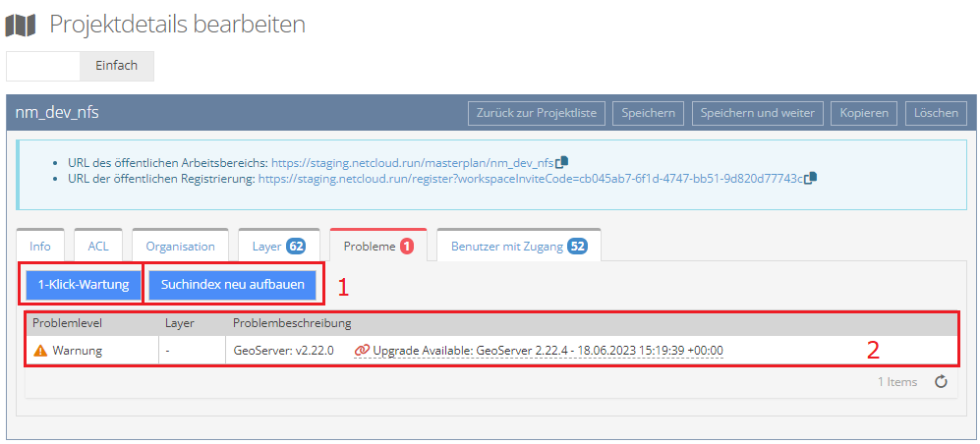Open the Upgrade Available GeoServer 2.22.4 link
The width and height of the screenshot is (980, 444).
547,350
